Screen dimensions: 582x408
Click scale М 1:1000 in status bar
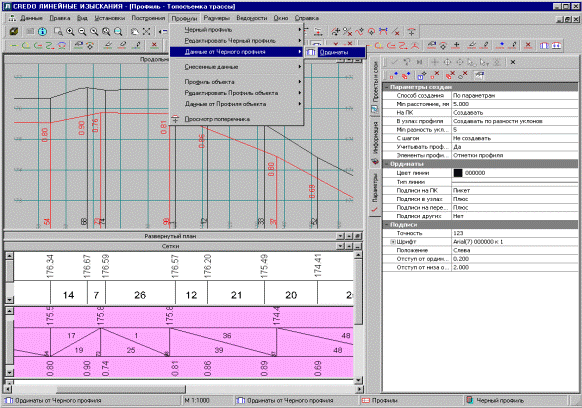[x=197, y=401]
